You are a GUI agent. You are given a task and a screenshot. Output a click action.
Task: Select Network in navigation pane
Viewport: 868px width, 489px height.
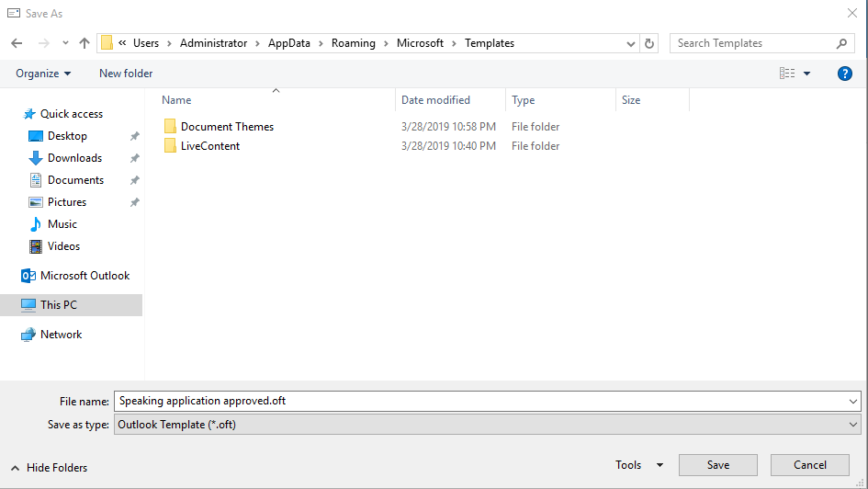(x=61, y=335)
